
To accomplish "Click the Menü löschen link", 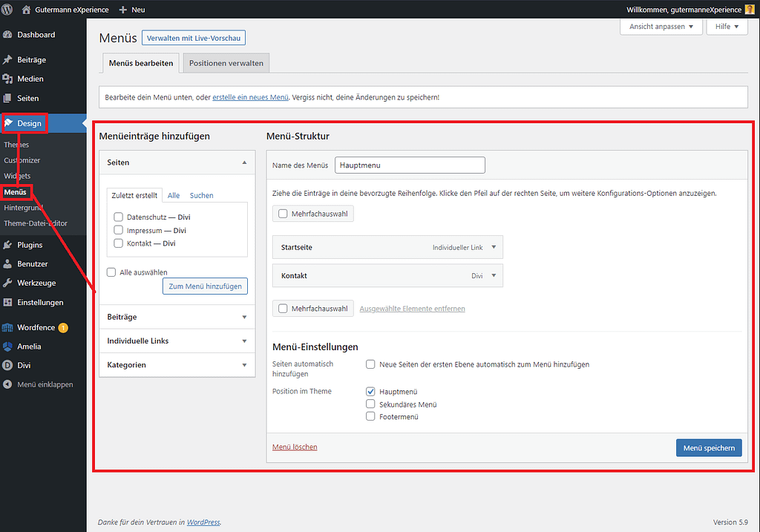I will (x=295, y=447).
